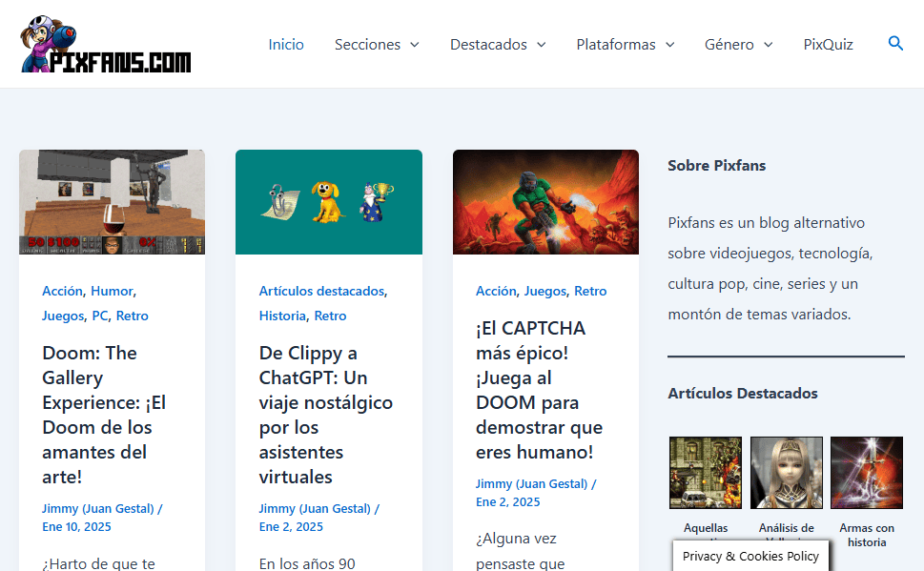Open the Clippy assistants article image
This screenshot has width=924, height=571.
coord(329,202)
